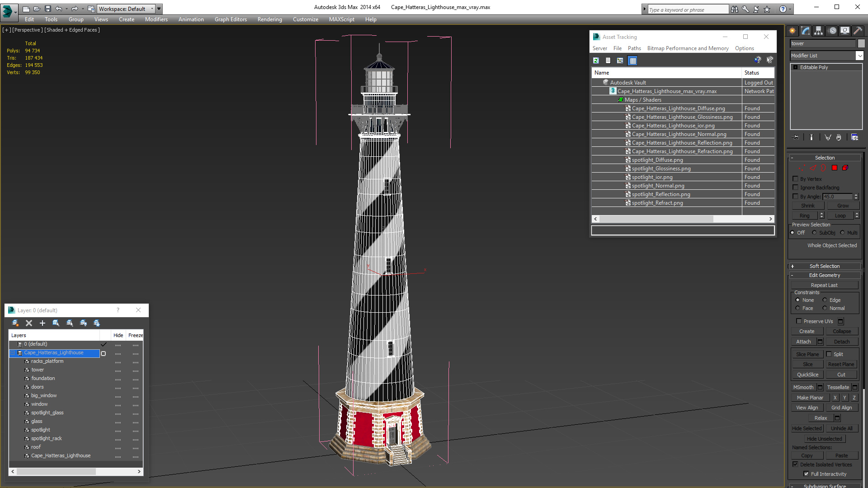The width and height of the screenshot is (868, 488).
Task: Select Normal constraint radio button
Action: coord(825,308)
